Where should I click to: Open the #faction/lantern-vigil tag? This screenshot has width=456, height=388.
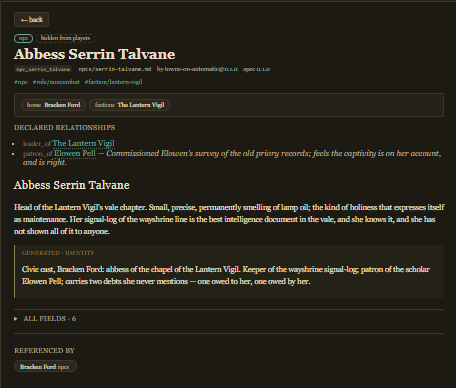113,82
